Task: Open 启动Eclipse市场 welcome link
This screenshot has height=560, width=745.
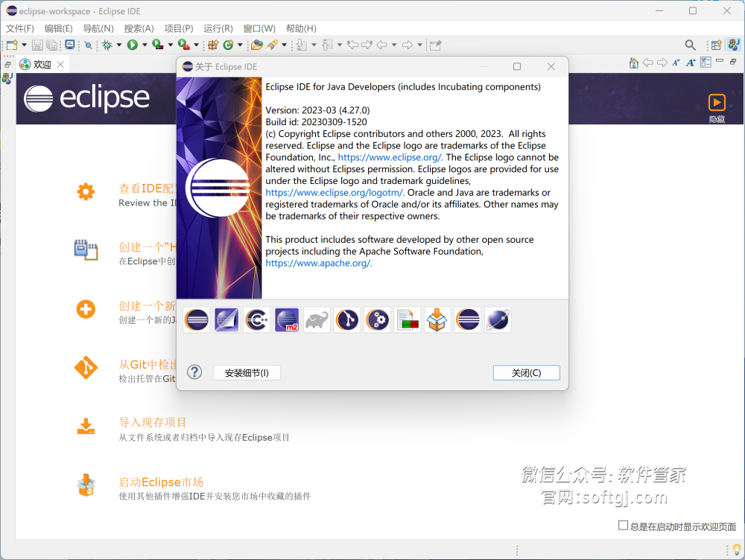Action: point(161,482)
